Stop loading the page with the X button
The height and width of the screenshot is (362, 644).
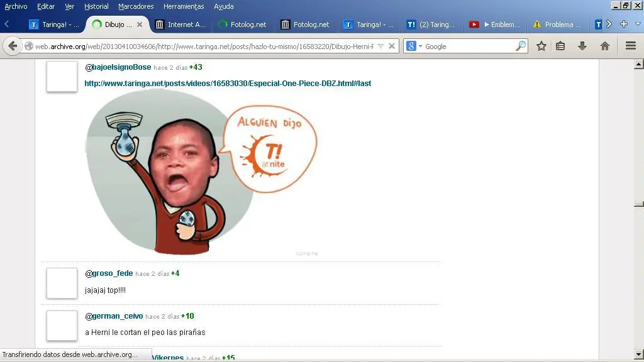coord(392,47)
